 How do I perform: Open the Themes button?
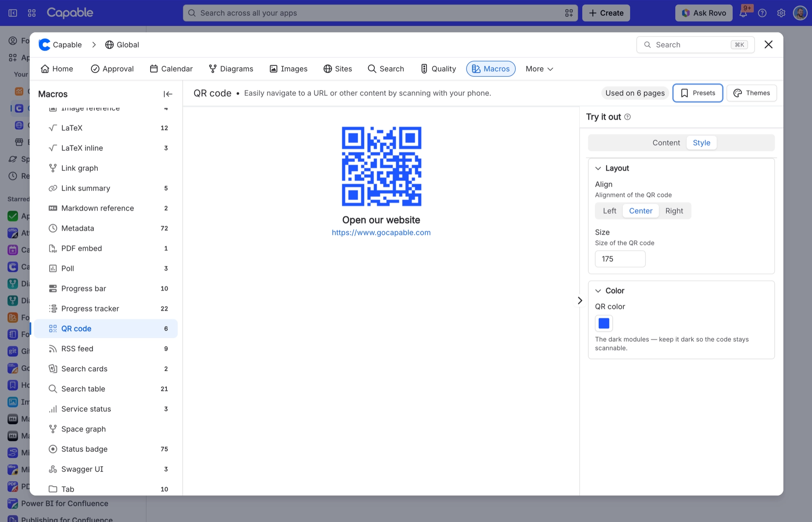tap(752, 93)
